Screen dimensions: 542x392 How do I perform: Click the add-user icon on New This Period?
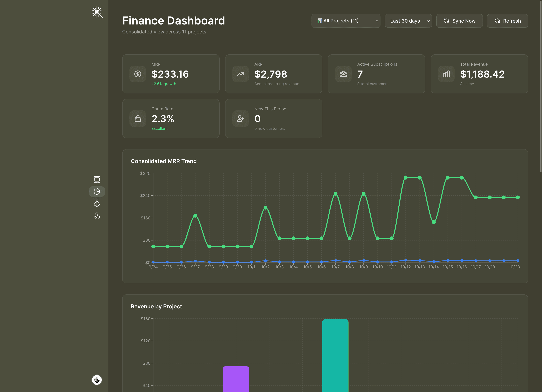coord(241,119)
